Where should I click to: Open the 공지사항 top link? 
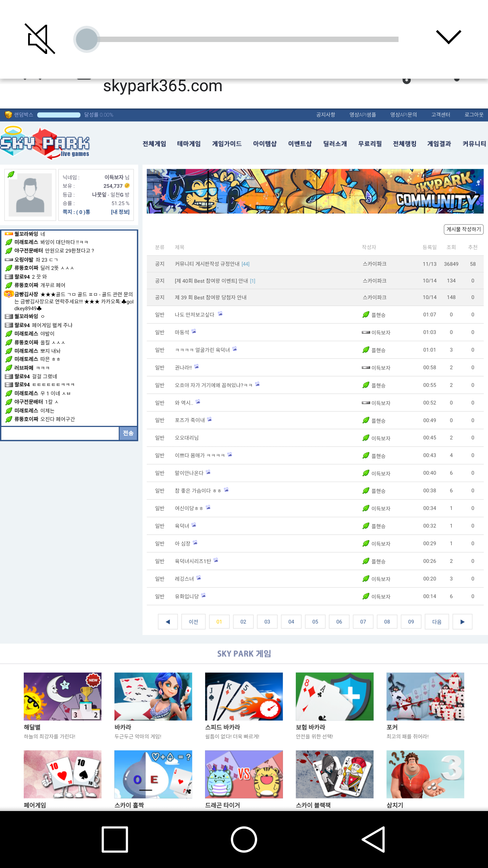click(x=326, y=115)
